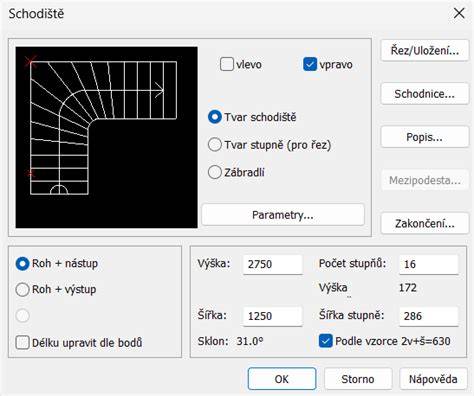This screenshot has height=396, width=474.
Task: Toggle Podle vzorce 2v+š=630 checkbox
Action: click(x=325, y=341)
